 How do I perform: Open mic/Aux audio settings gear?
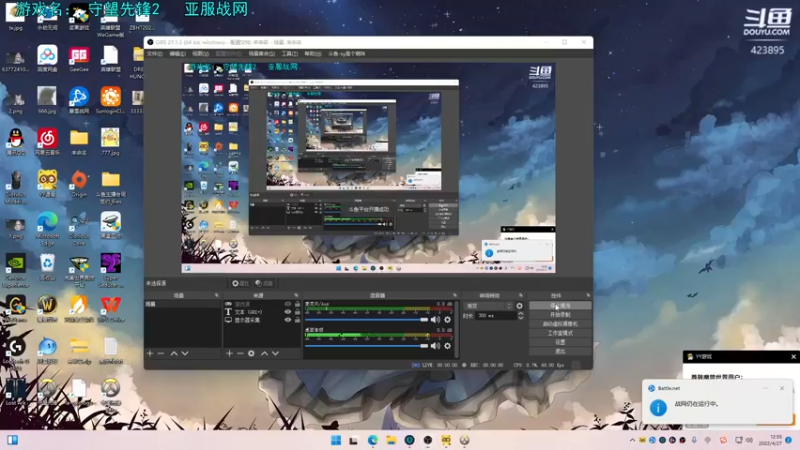pos(447,320)
